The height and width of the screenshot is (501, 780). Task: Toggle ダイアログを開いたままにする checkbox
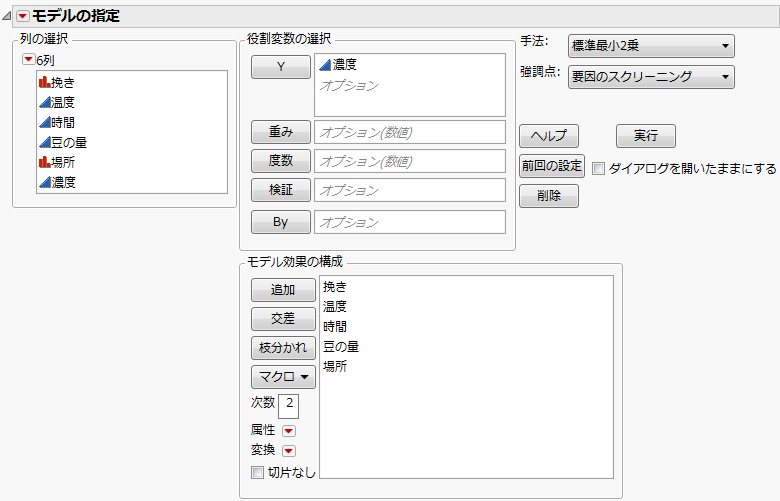(x=598, y=169)
